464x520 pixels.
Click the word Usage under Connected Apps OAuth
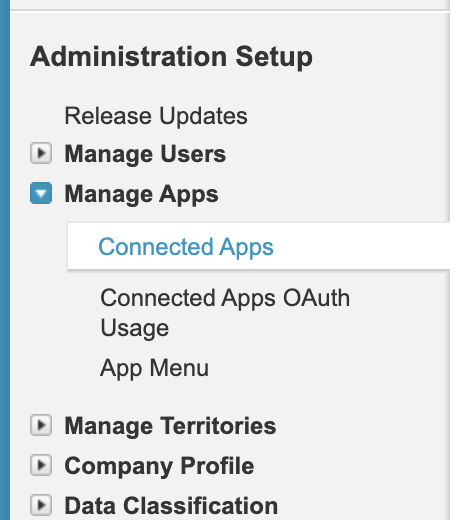point(135,328)
